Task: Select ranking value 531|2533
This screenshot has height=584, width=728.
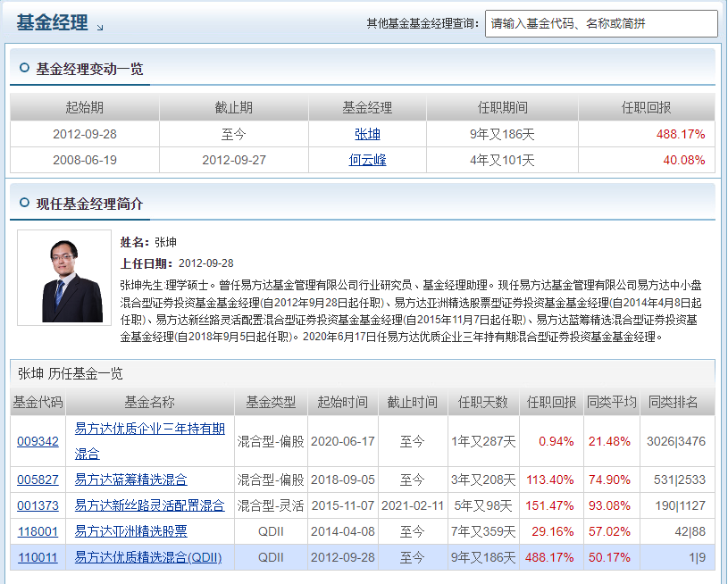Action: click(x=680, y=480)
